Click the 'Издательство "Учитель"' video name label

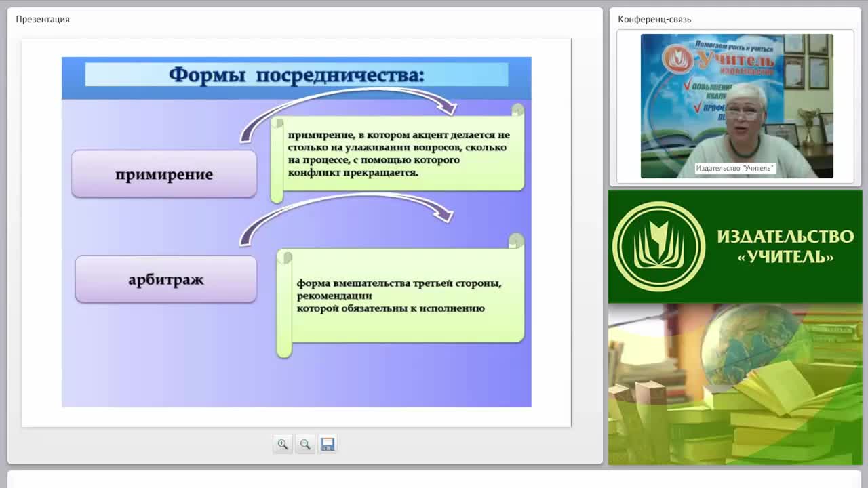click(x=735, y=168)
